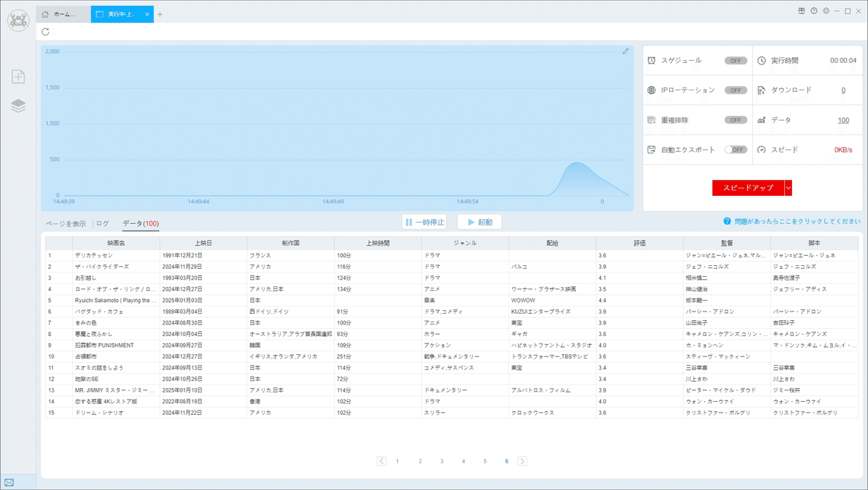Toggle the スケジュール OFF switch

pos(736,61)
